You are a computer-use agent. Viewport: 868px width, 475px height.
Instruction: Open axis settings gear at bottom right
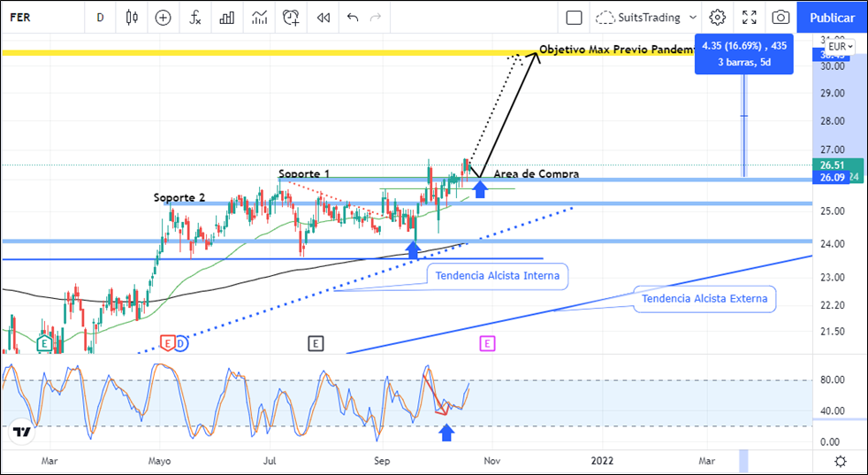point(840,461)
